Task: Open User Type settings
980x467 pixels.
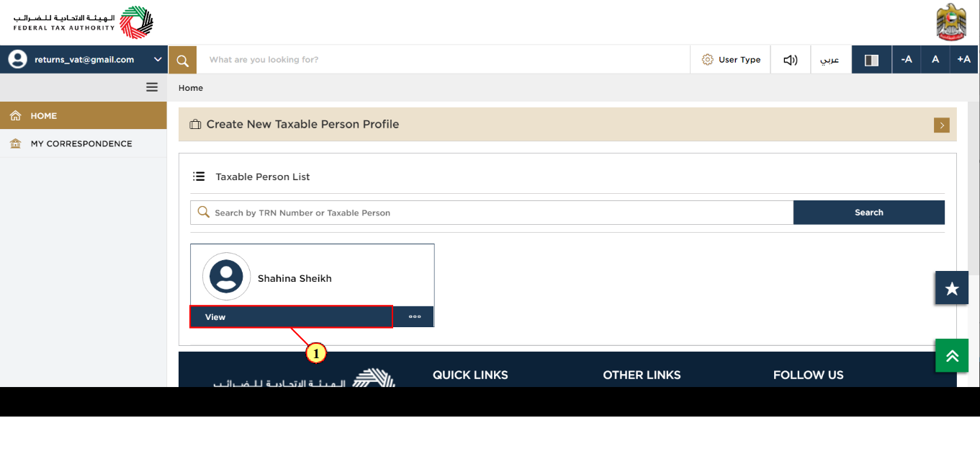Action: click(x=731, y=60)
